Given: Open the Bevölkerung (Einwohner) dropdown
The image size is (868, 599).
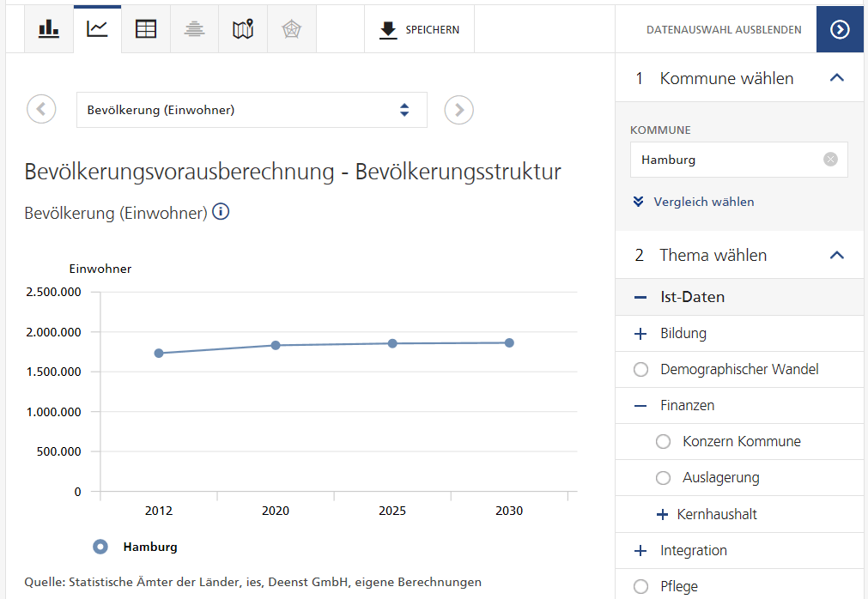Looking at the screenshot, I should [x=252, y=110].
